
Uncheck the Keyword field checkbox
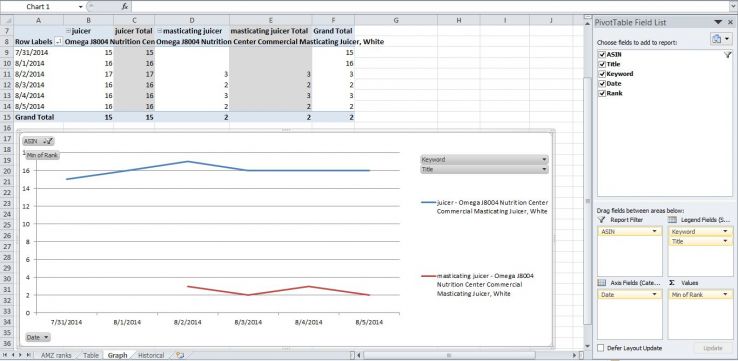coord(602,74)
